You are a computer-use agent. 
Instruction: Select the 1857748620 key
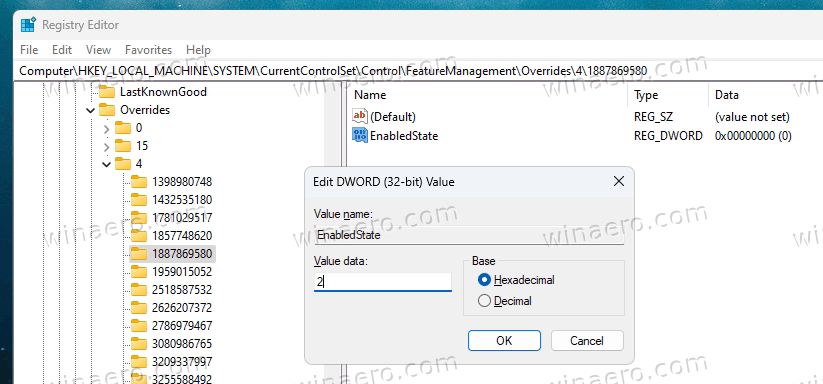pyautogui.click(x=182, y=236)
